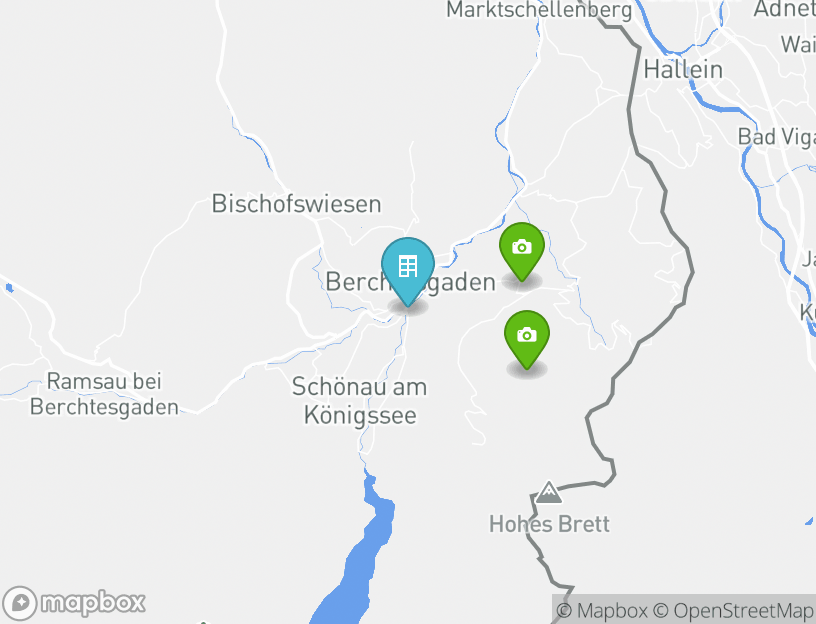The width and height of the screenshot is (816, 624).
Task: Open the © Mapbox attribution link
Action: pyautogui.click(x=602, y=610)
